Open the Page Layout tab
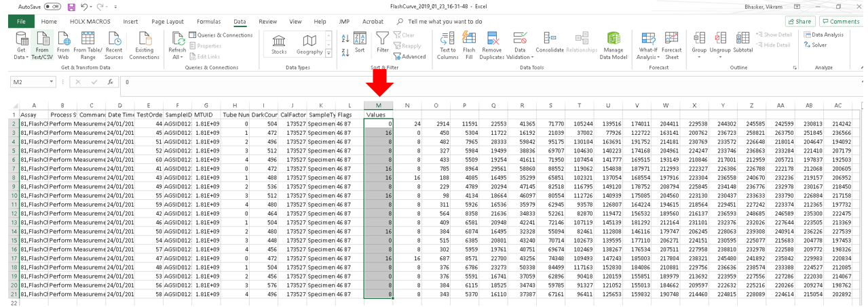Image resolution: width=868 pixels, height=307 pixels. (167, 22)
